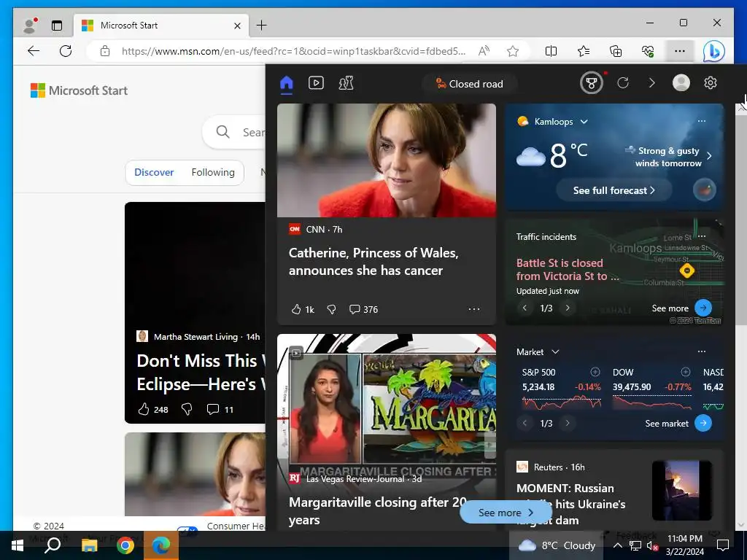Screen dimensions: 747x560
Task: Open Edge Collections icon
Action: pyautogui.click(x=616, y=51)
